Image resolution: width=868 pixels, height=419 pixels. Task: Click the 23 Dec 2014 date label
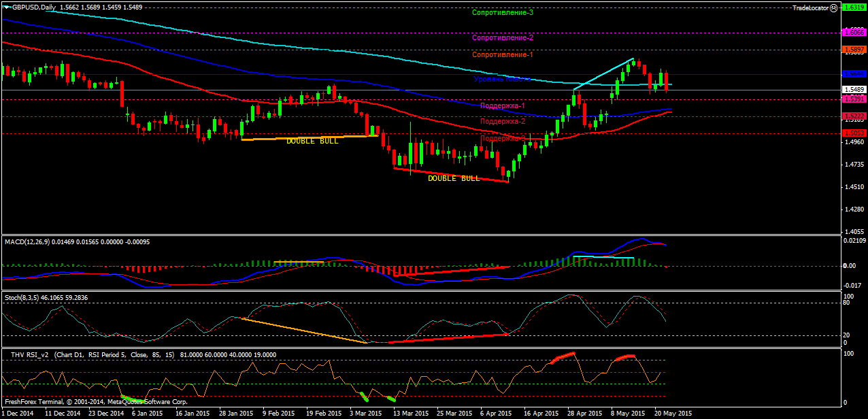tap(106, 413)
